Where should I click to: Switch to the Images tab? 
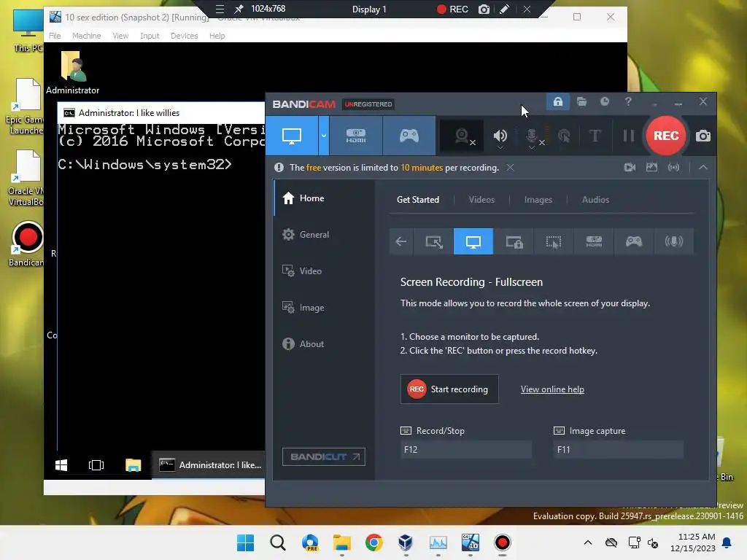click(x=538, y=200)
